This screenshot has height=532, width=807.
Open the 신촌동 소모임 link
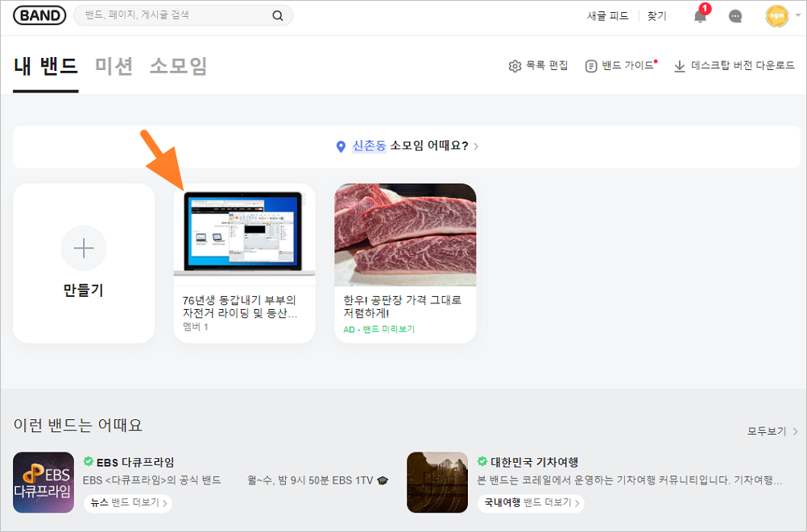tap(369, 146)
